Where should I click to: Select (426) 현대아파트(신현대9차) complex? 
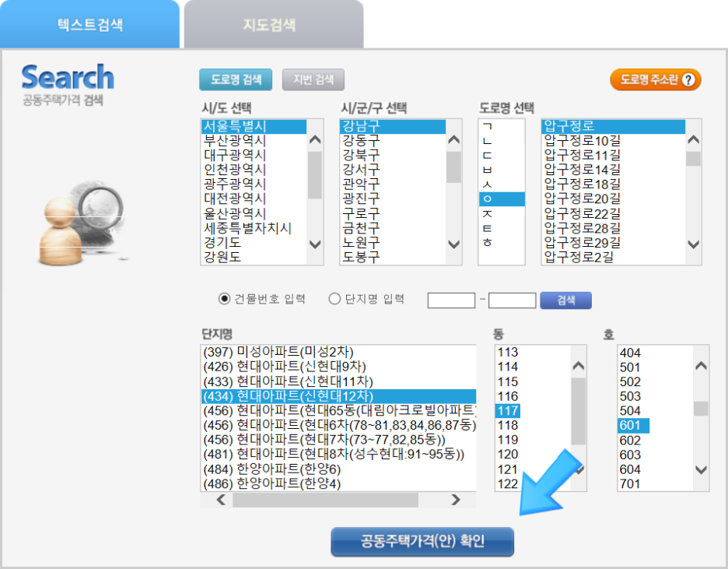tap(339, 367)
